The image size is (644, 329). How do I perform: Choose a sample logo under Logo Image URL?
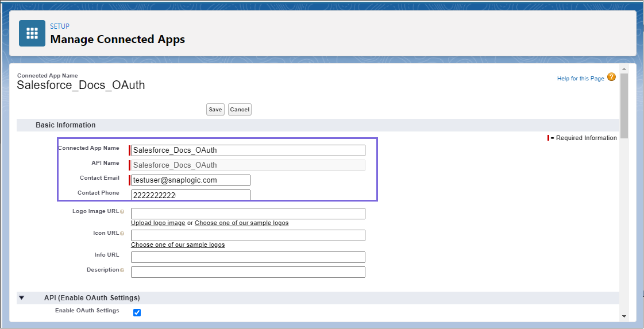pyautogui.click(x=241, y=223)
